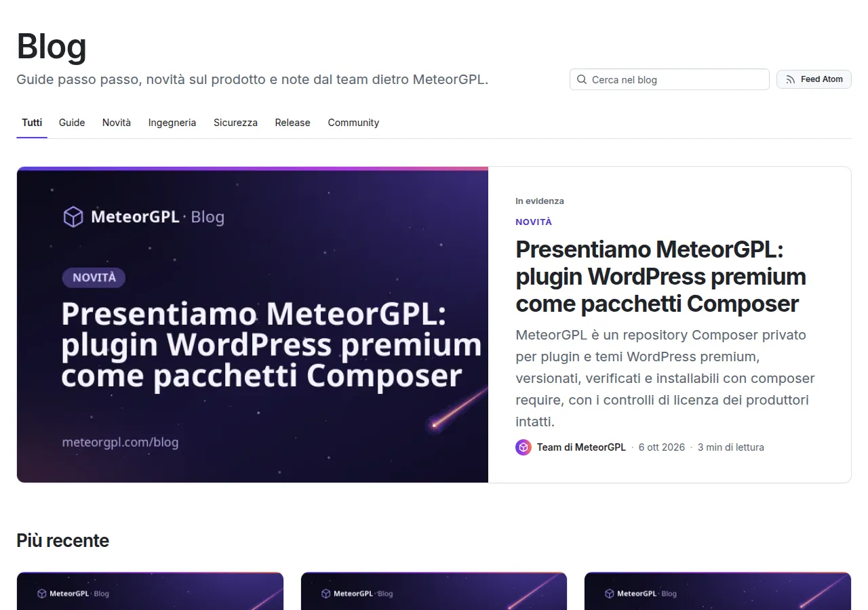Open the Sicurezza tab
Image resolution: width=868 pixels, height=610 pixels.
[x=235, y=123]
